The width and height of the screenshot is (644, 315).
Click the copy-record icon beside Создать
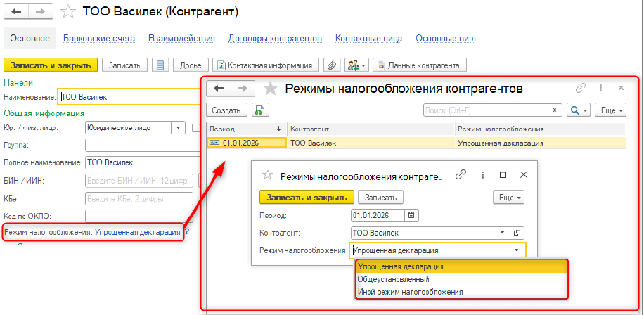pyautogui.click(x=259, y=110)
